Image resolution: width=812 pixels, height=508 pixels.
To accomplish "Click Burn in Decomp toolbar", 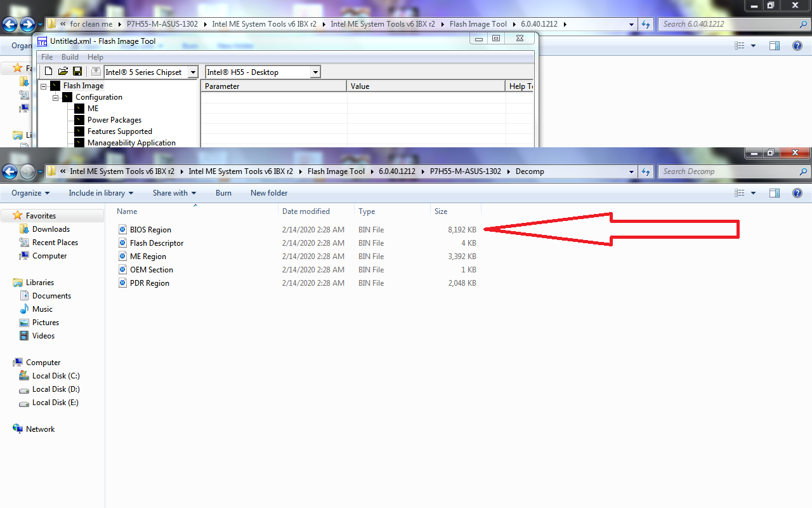I will pyautogui.click(x=223, y=193).
